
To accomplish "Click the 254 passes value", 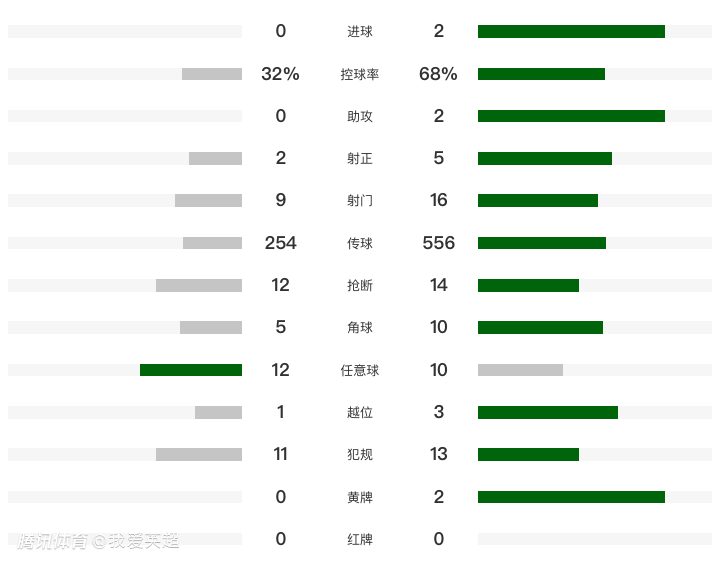I will point(280,243).
